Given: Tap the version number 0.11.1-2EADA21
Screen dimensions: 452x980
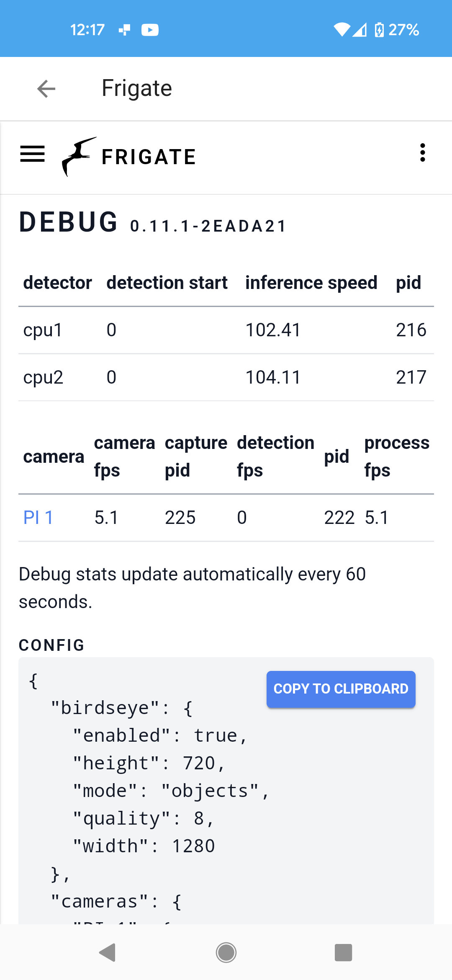Looking at the screenshot, I should [208, 226].
